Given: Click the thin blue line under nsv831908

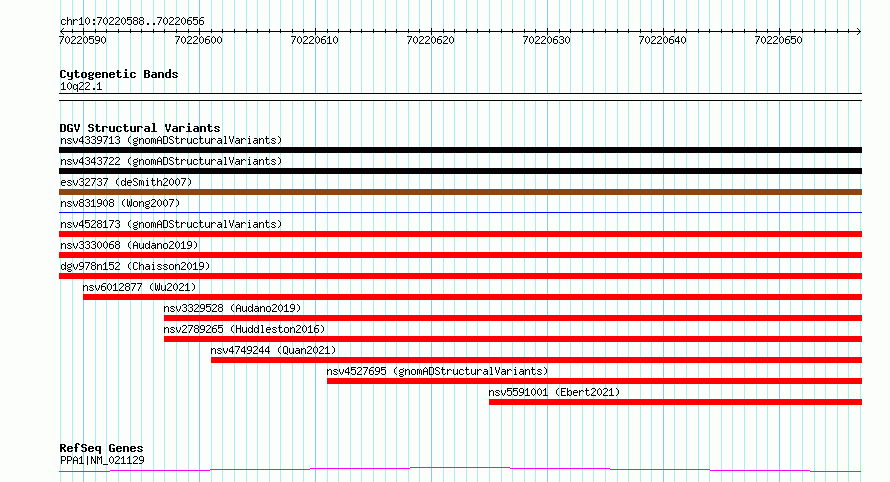Looking at the screenshot, I should point(460,213).
